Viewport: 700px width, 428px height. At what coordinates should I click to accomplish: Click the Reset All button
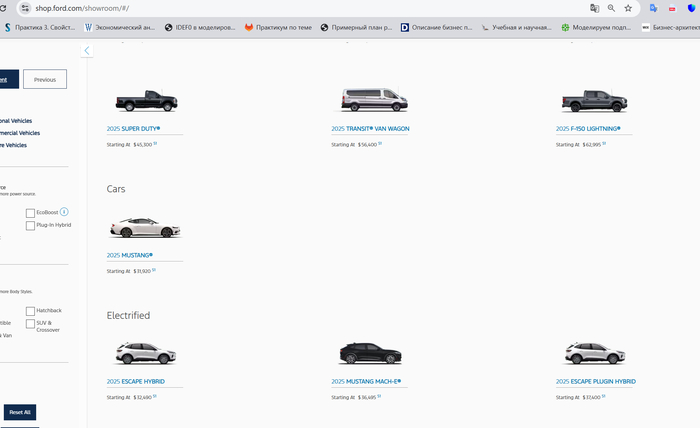point(20,412)
